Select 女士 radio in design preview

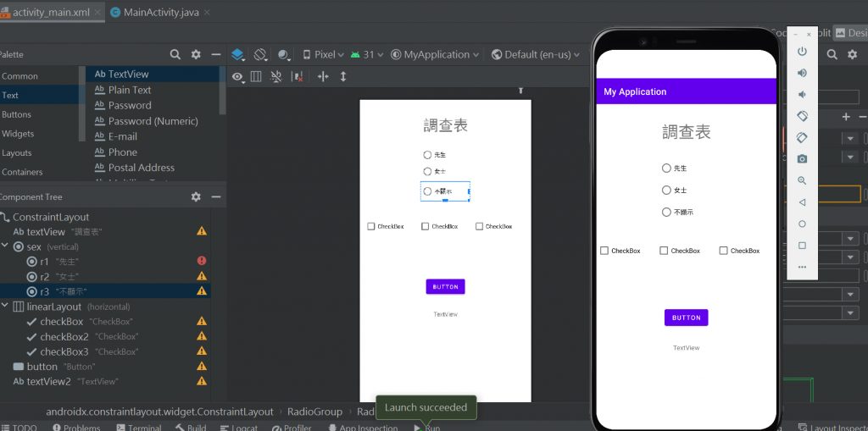427,172
